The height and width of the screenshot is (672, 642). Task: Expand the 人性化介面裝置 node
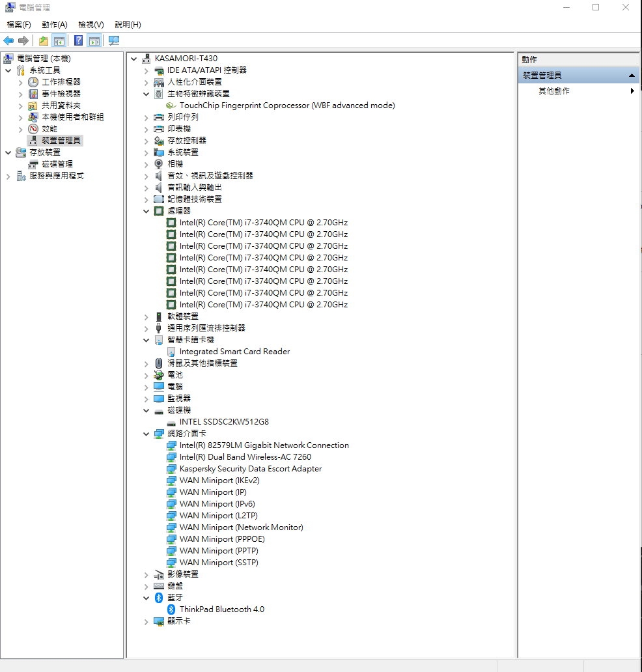(146, 82)
